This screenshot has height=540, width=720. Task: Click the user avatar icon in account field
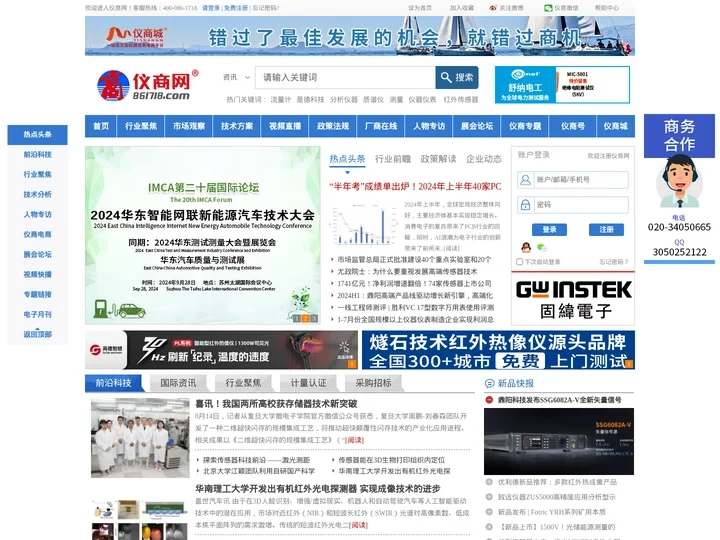tap(525, 180)
